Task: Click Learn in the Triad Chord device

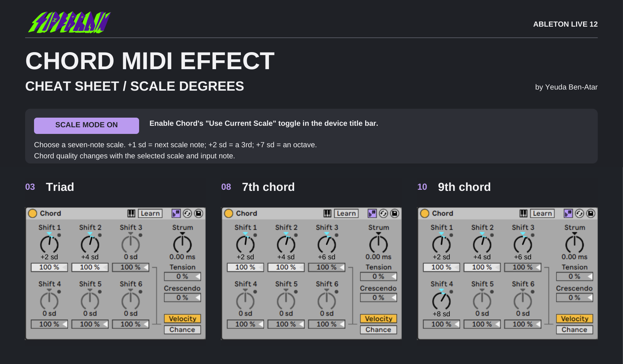Action: (150, 213)
